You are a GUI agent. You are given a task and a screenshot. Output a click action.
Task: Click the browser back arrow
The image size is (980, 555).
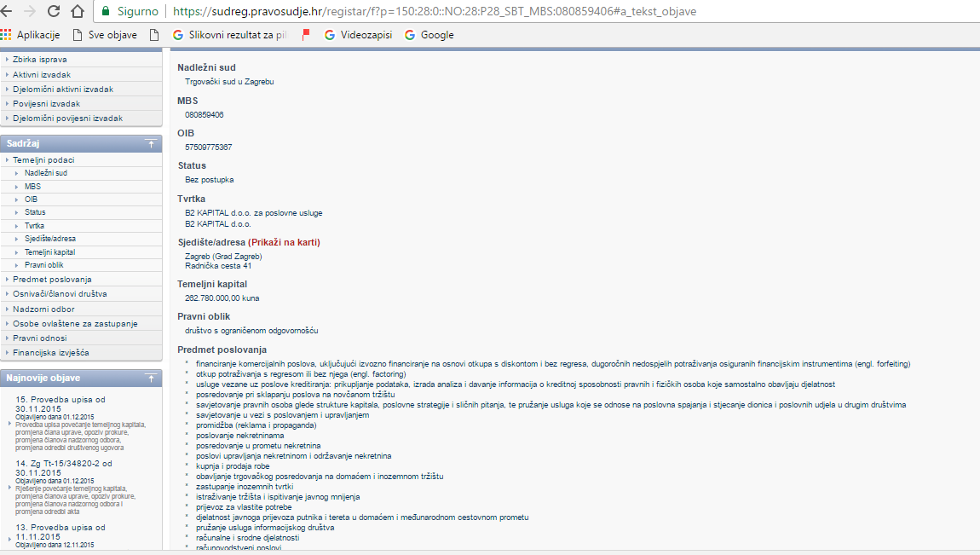coord(9,12)
